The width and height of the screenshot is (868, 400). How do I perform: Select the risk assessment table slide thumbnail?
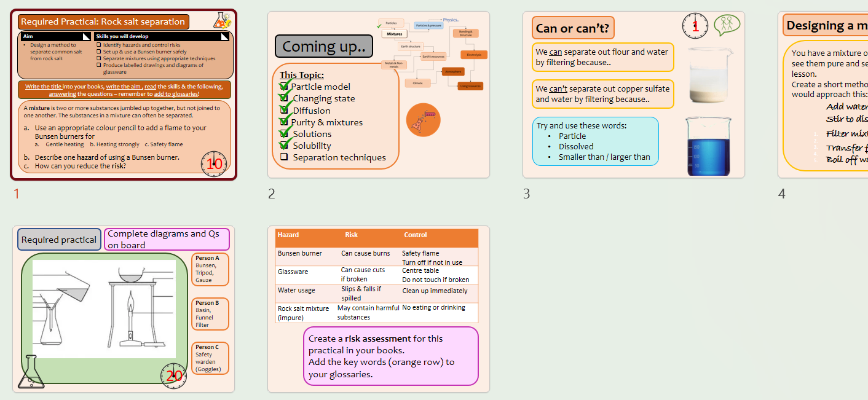pyautogui.click(x=379, y=309)
